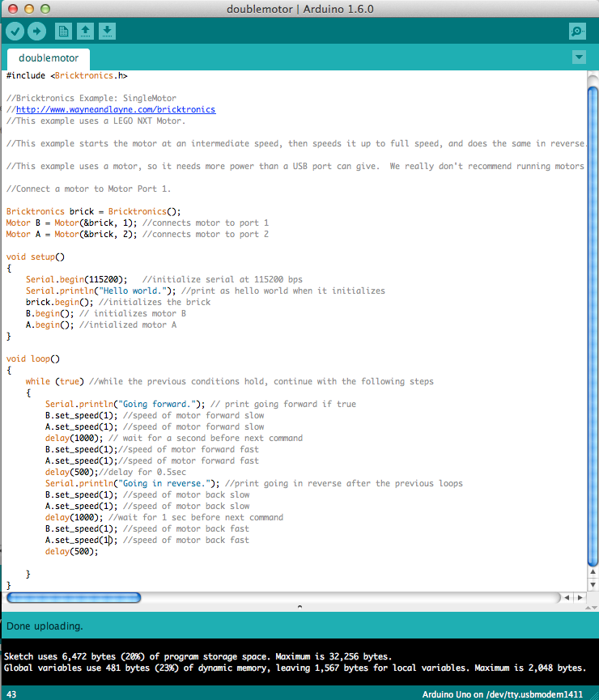
Task: Click line number 43 in status bar
Action: pos(11,694)
